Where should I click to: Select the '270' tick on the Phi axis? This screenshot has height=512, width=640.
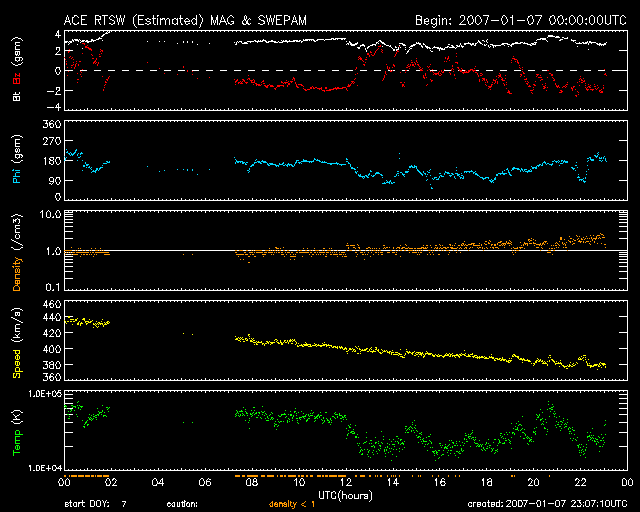[x=52, y=141]
